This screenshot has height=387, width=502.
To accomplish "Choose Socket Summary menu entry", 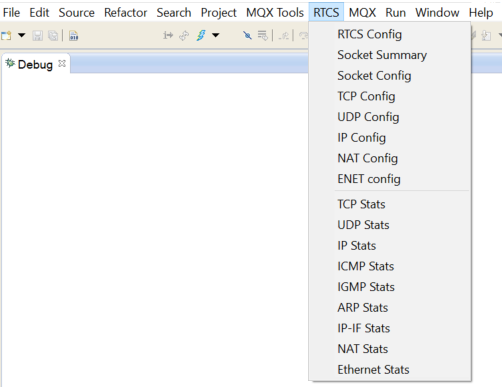I will [x=390, y=55].
